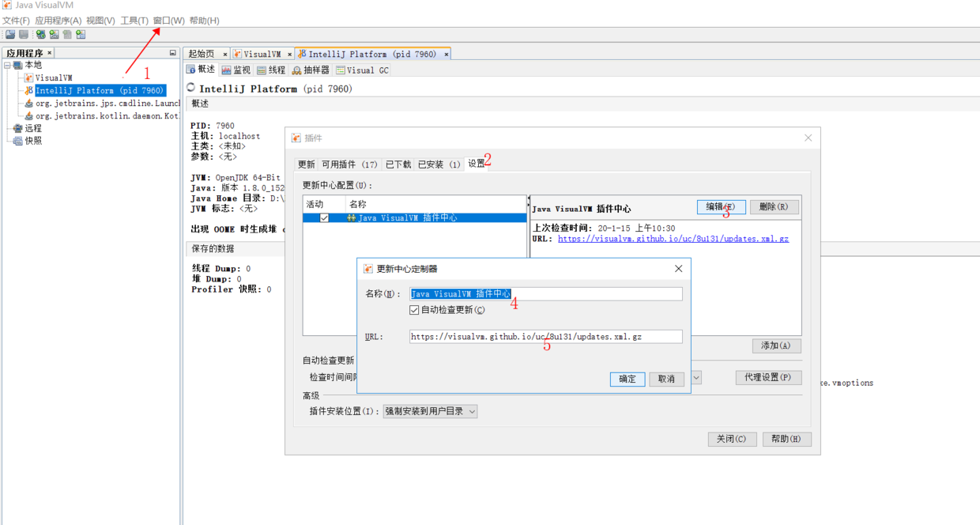This screenshot has height=525, width=980.
Task: Click the URL input field in the customizer
Action: coord(545,337)
